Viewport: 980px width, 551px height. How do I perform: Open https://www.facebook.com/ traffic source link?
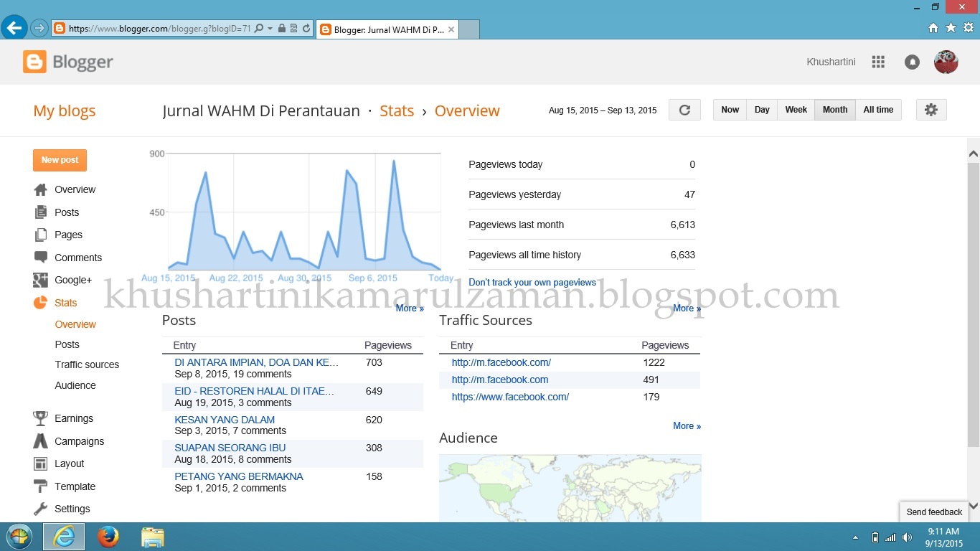[510, 397]
